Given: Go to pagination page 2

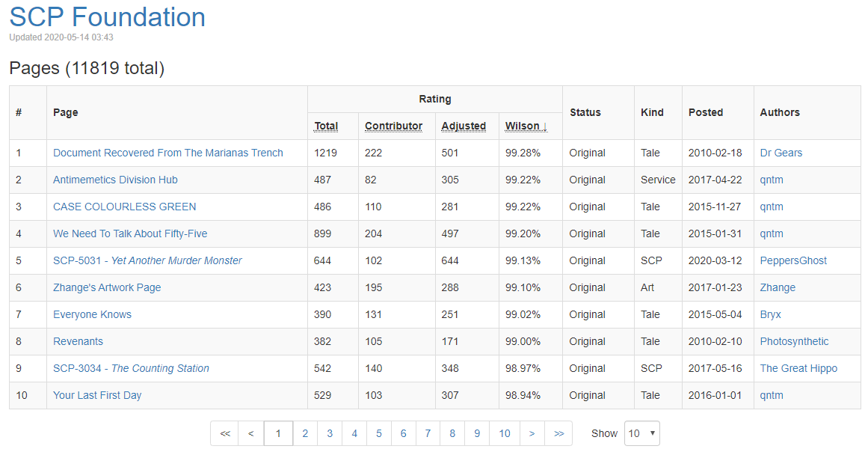Looking at the screenshot, I should tap(305, 433).
